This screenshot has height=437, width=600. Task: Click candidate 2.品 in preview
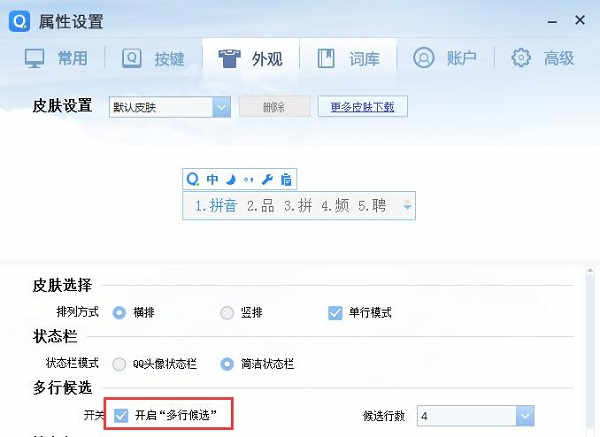pos(261,206)
